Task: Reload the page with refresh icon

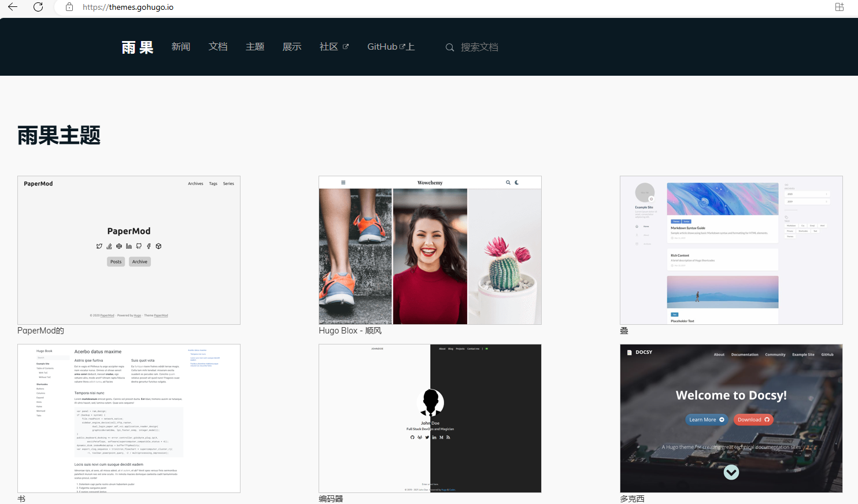Action: coord(38,7)
